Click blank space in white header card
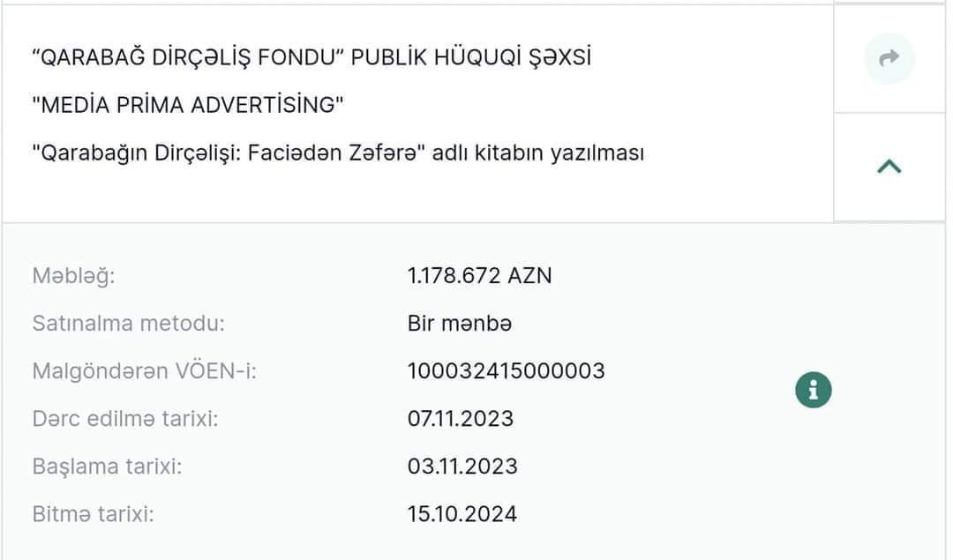The width and height of the screenshot is (953, 560). pyautogui.click(x=724, y=106)
